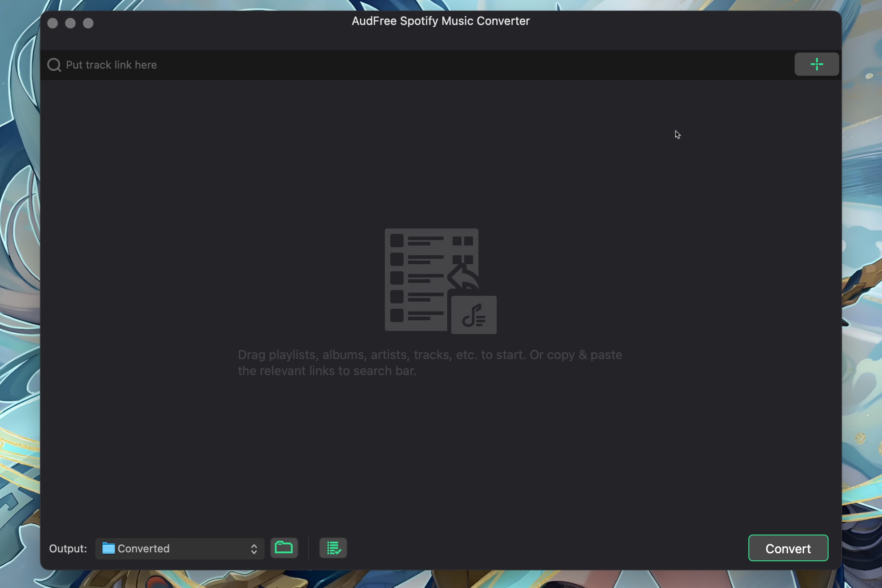Click the 'Drag playlists, albums, artists' hint text
The image size is (882, 588).
[430, 363]
